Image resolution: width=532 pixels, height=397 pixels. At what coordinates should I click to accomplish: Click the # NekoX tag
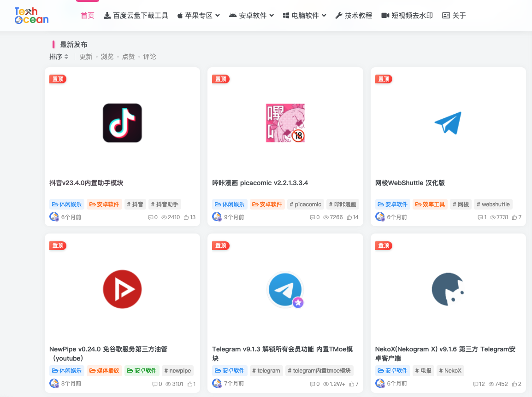[450, 371]
